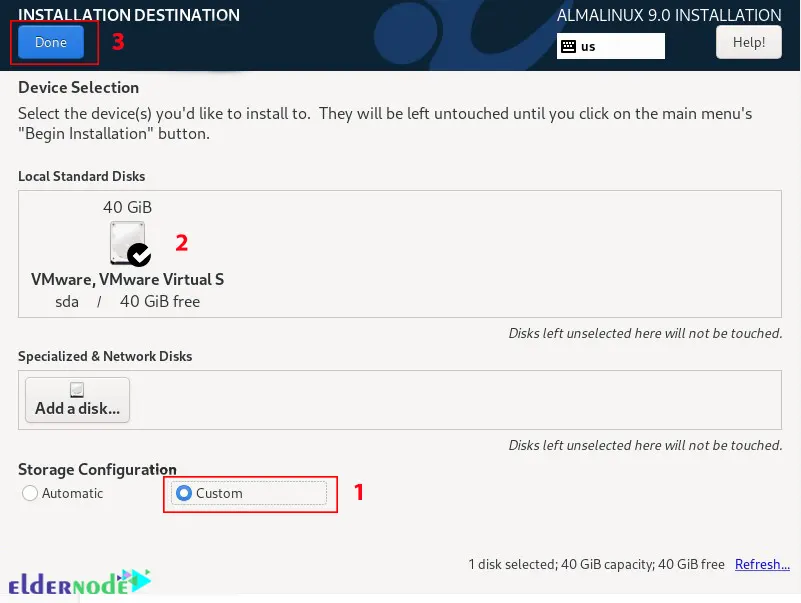Click the 'Device Selection' heading
The image size is (801, 603).
[x=79, y=87]
